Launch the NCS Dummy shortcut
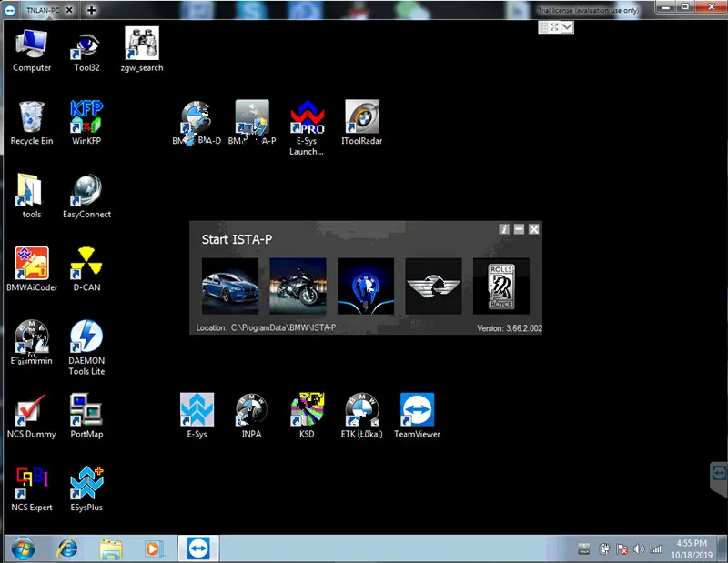The height and width of the screenshot is (563, 728). click(x=32, y=417)
